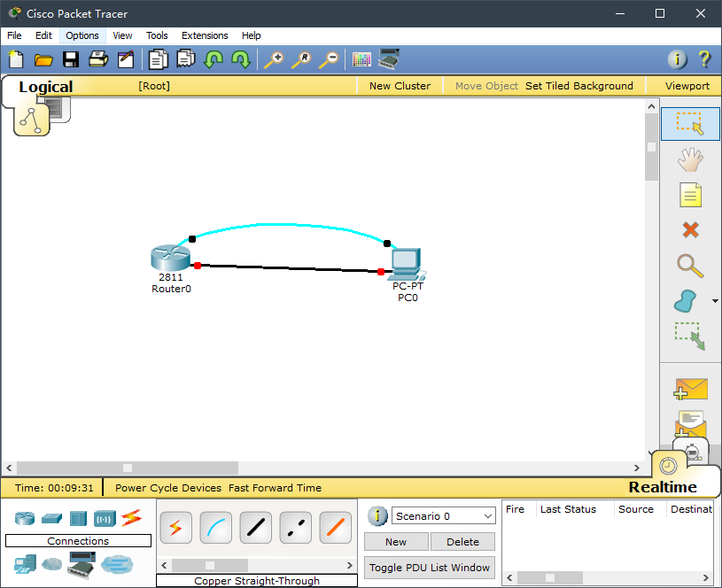Pick the Add Simple PDU envelope

[x=690, y=388]
